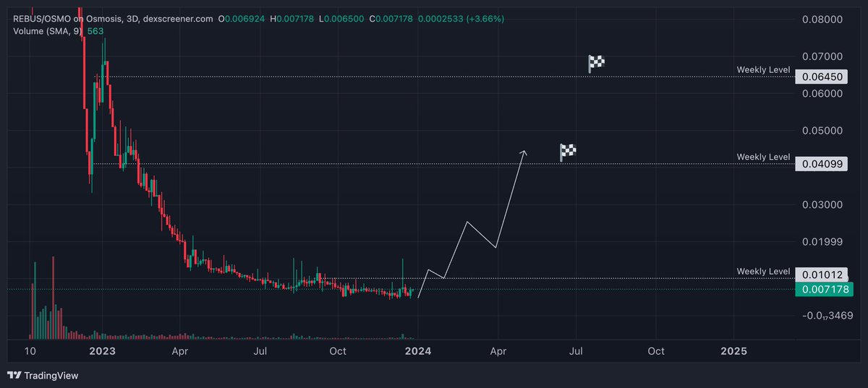Click the 0.07000 price axis value

(x=823, y=56)
